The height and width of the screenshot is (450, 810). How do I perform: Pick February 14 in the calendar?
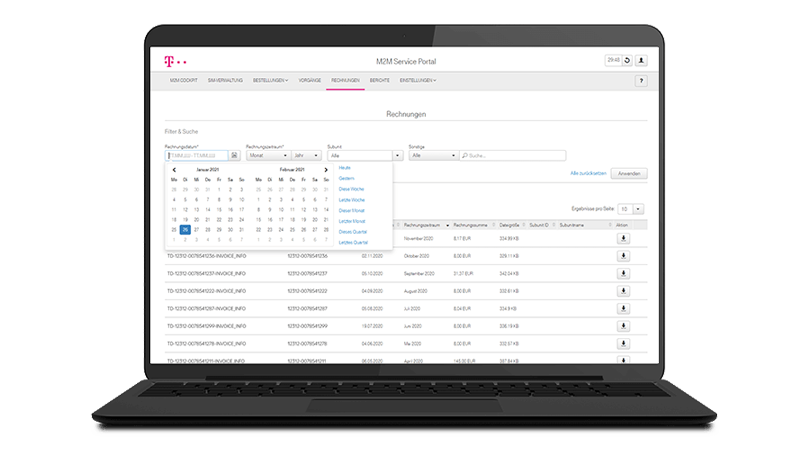pos(326,210)
